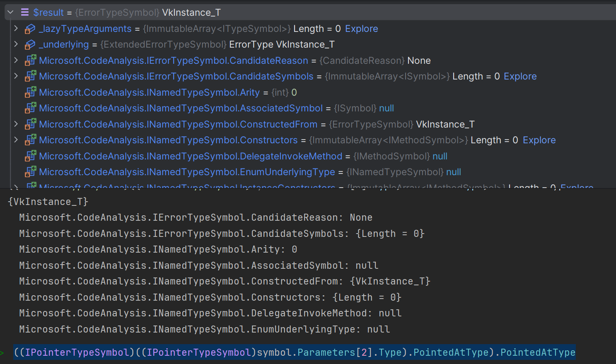Click the EnumUnderlyingType property icon
This screenshot has height=364, width=616.
[x=30, y=172]
